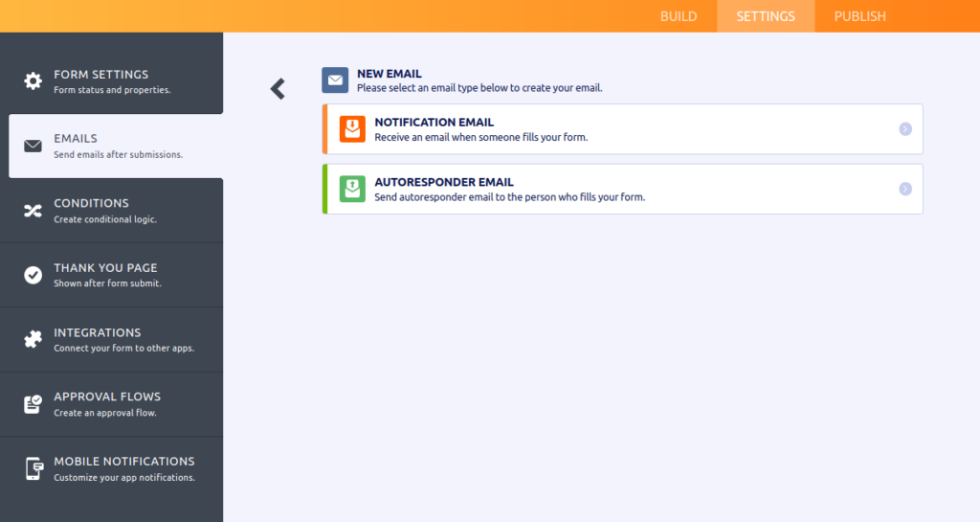This screenshot has height=522, width=980.
Task: Select the Settings tab
Action: [x=766, y=16]
